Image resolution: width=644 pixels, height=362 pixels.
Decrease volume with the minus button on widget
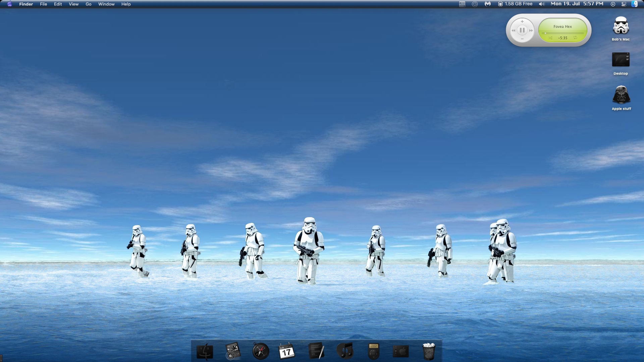[x=522, y=39]
